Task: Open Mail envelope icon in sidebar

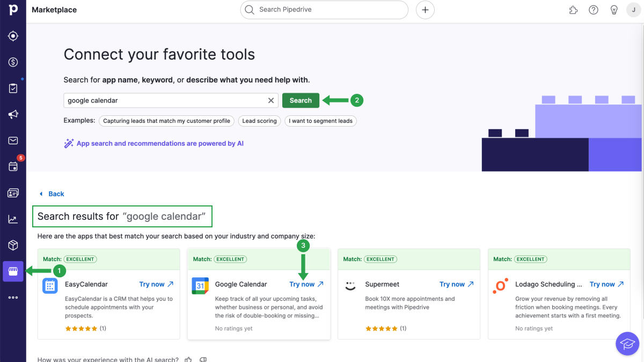Action: [x=13, y=141]
